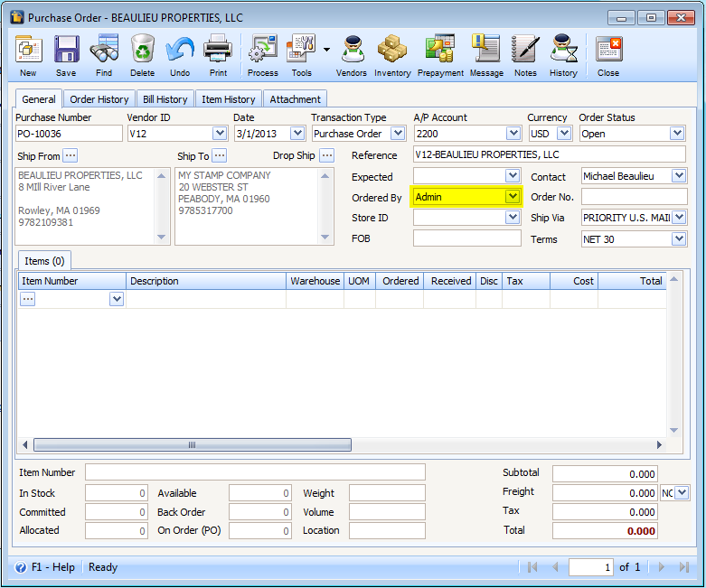This screenshot has width=706, height=588.
Task: Expand the Ordered By Admin dropdown
Action: pos(513,196)
